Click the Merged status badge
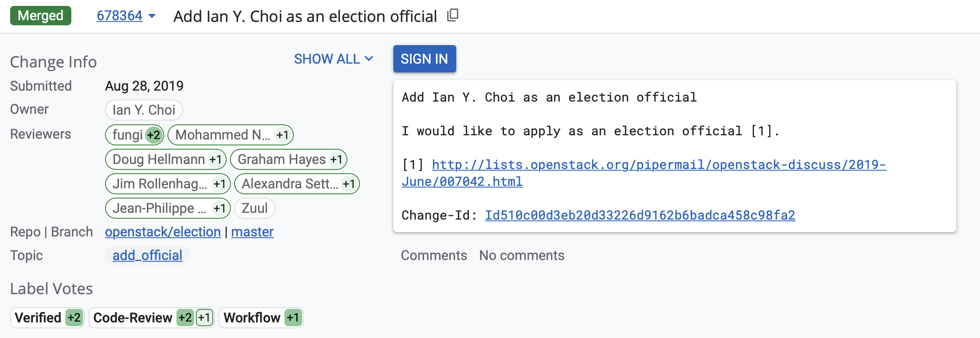The height and width of the screenshot is (338, 980). (x=41, y=16)
